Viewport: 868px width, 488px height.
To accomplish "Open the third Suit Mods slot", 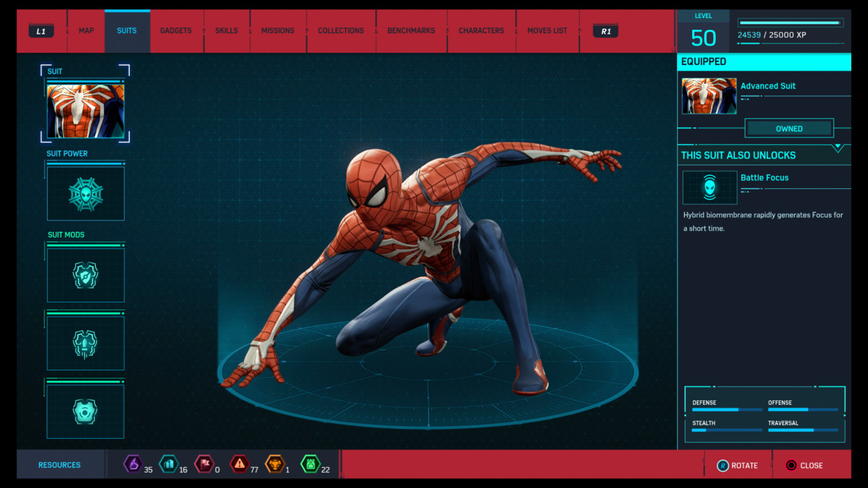I will pos(86,411).
